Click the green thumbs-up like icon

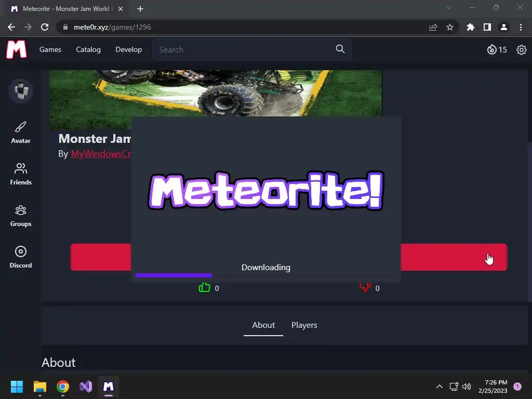coord(204,287)
